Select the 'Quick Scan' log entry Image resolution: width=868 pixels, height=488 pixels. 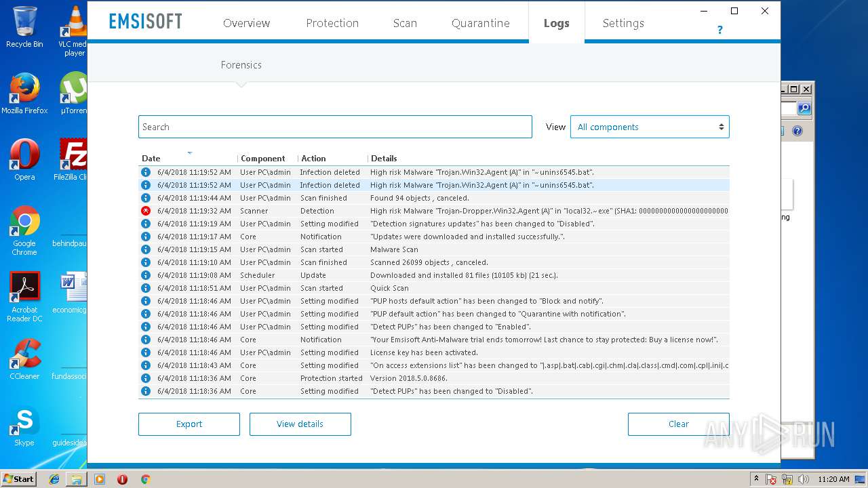coord(434,288)
